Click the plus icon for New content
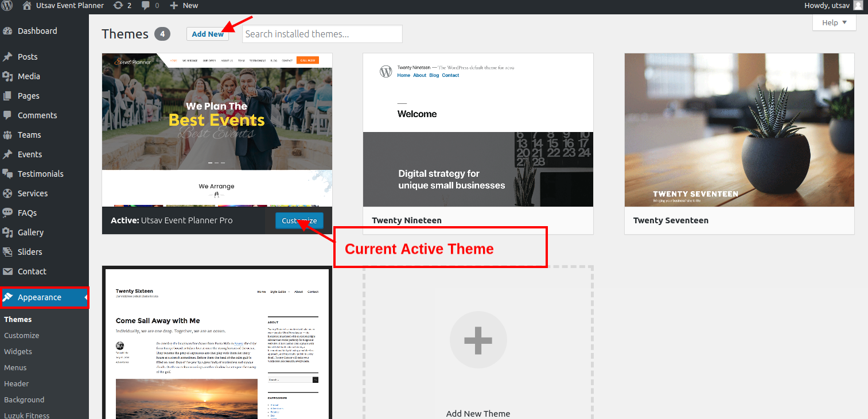Image resolution: width=868 pixels, height=419 pixels. pos(174,5)
